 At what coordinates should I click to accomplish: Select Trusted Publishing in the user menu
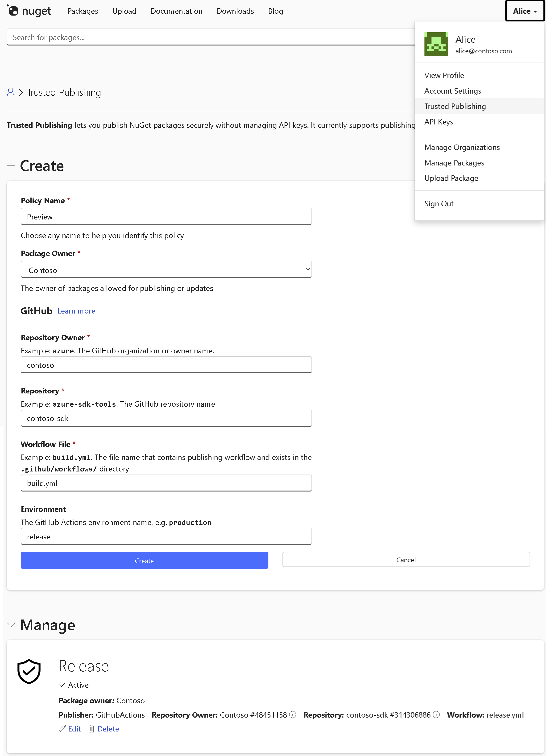click(x=455, y=106)
